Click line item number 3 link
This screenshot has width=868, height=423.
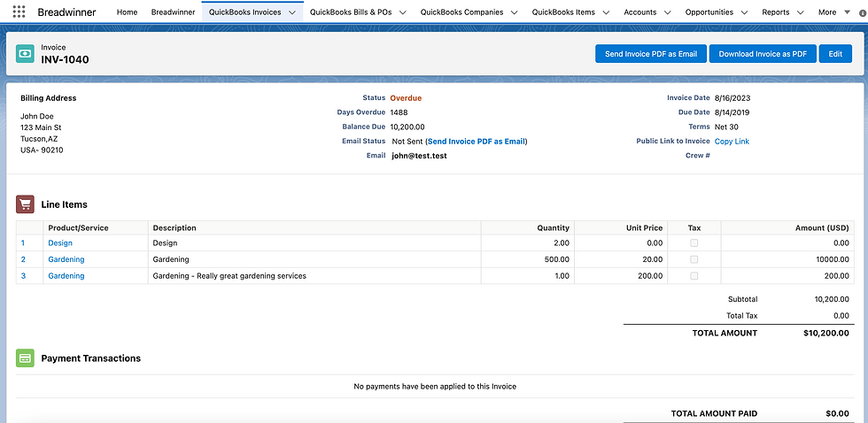pos(23,275)
